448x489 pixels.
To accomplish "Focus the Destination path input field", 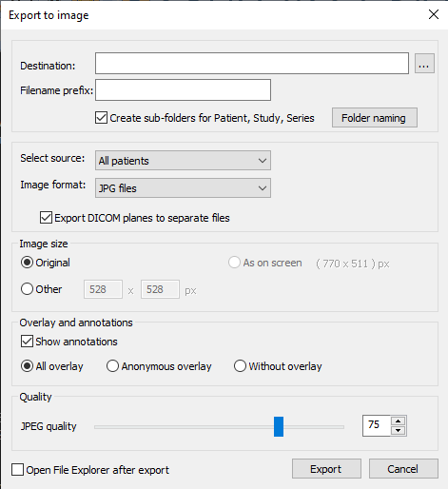I will coord(252,64).
